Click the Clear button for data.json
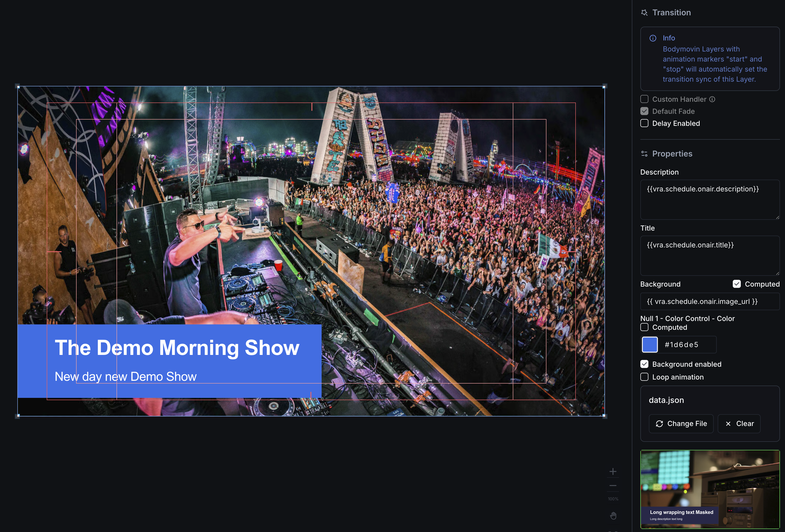This screenshot has height=532, width=785. pyautogui.click(x=739, y=423)
